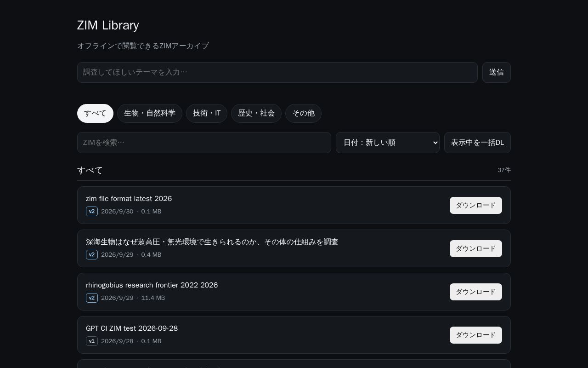
Task: Click the 37件 result count
Action: tap(504, 170)
